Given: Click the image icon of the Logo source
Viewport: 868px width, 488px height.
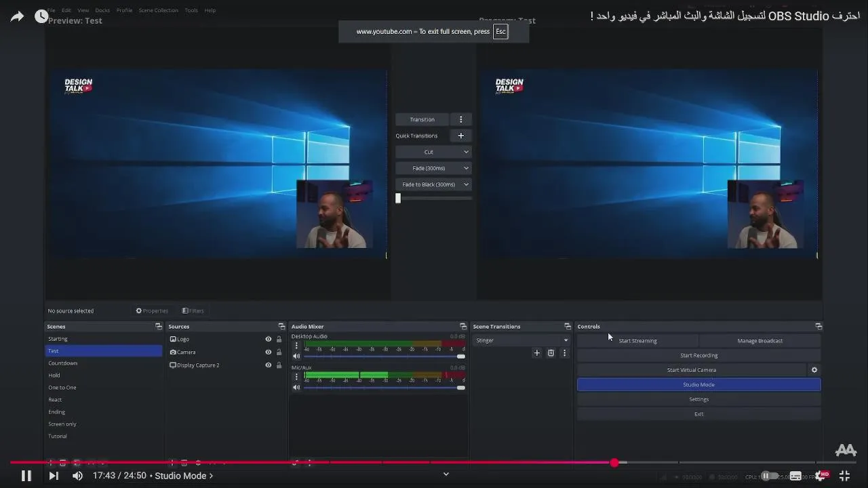Looking at the screenshot, I should (173, 339).
